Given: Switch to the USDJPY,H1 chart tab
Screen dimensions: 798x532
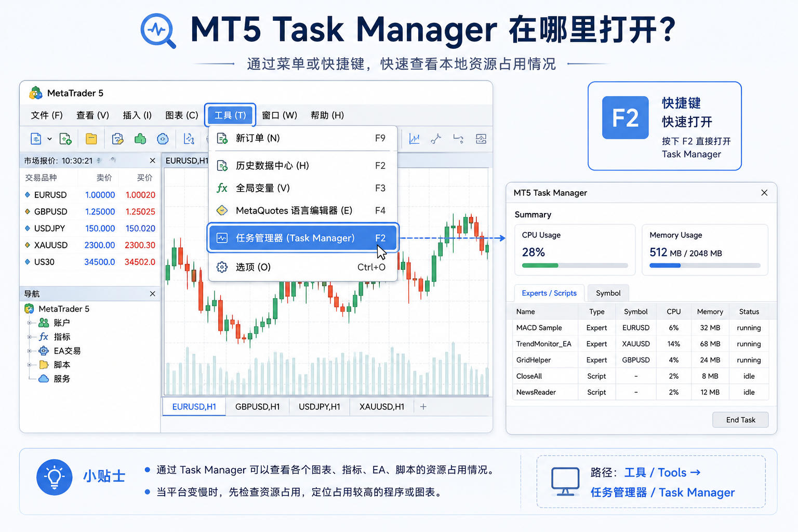Looking at the screenshot, I should pyautogui.click(x=320, y=407).
